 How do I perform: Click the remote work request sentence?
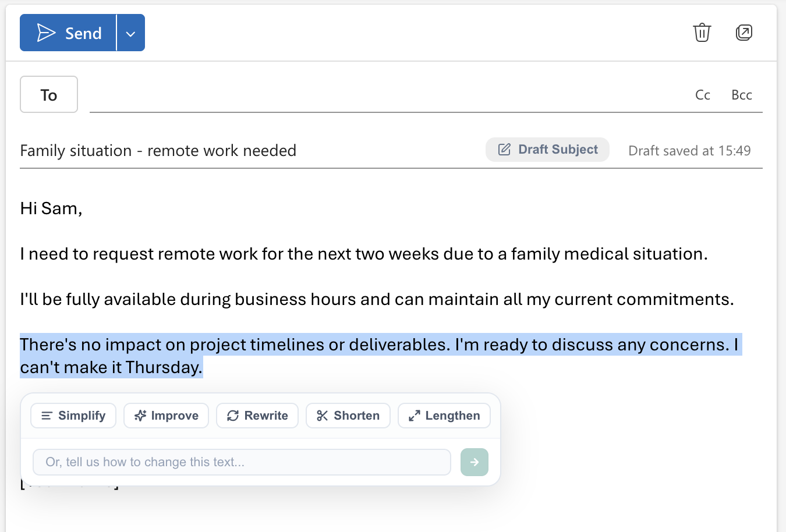pyautogui.click(x=364, y=254)
